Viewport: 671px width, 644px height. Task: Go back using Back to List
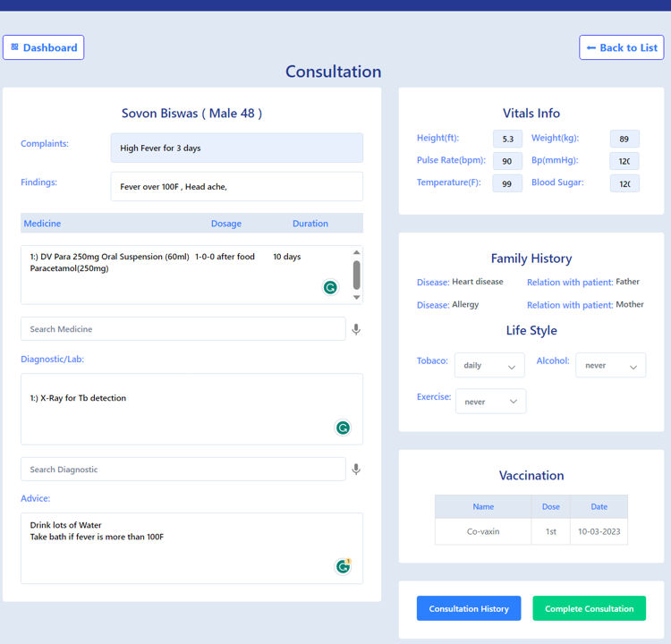[x=622, y=47]
